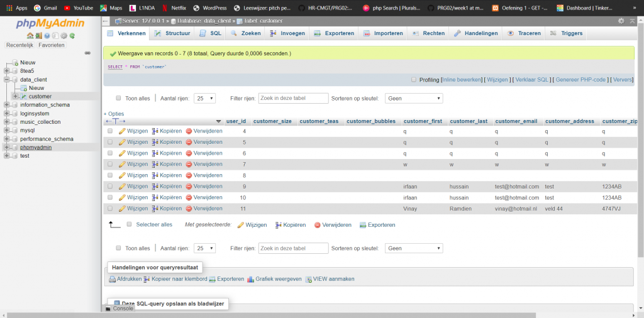The height and width of the screenshot is (318, 644).
Task: Open lower Aantal rijen dropdown
Action: coord(204,248)
